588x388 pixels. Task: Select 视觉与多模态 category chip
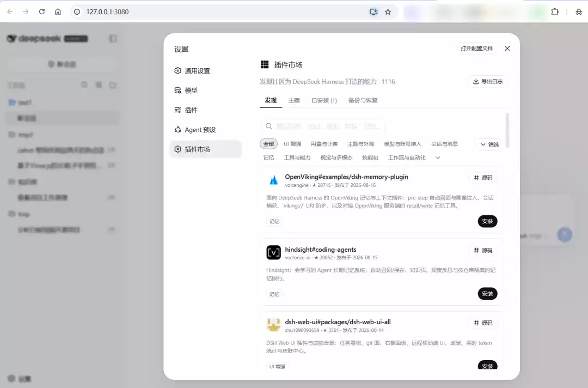[x=336, y=157]
